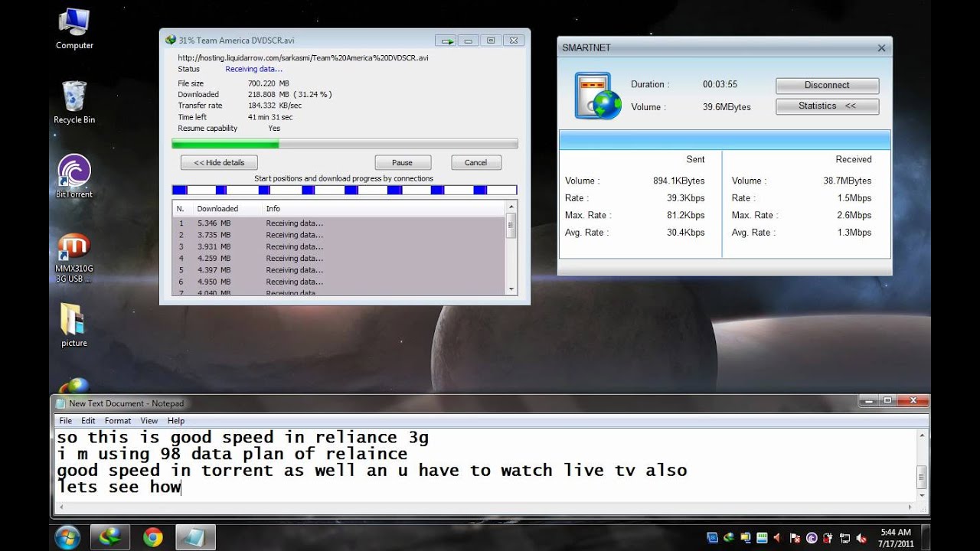Disconnect the SMARTNET connection
The height and width of the screenshot is (551, 980).
click(x=827, y=85)
